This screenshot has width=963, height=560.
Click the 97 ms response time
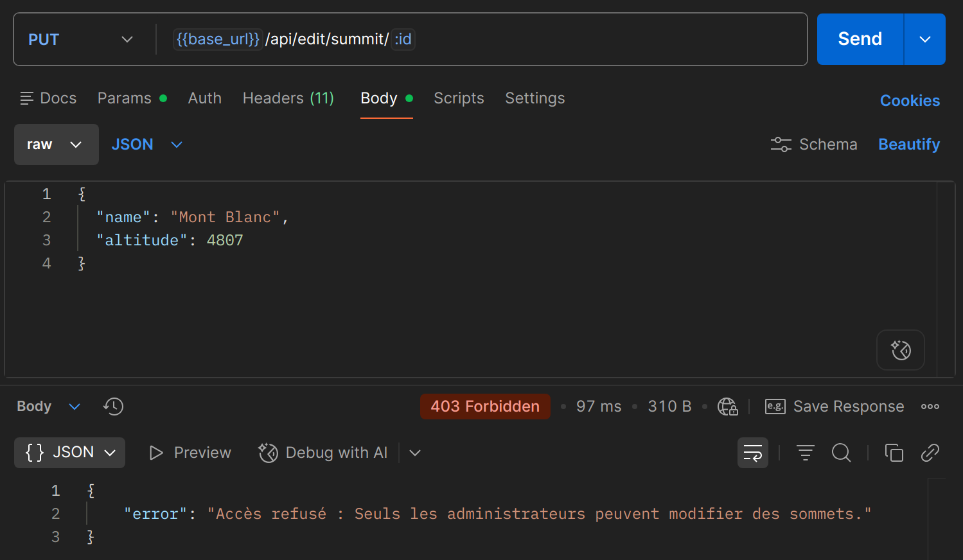tap(599, 407)
